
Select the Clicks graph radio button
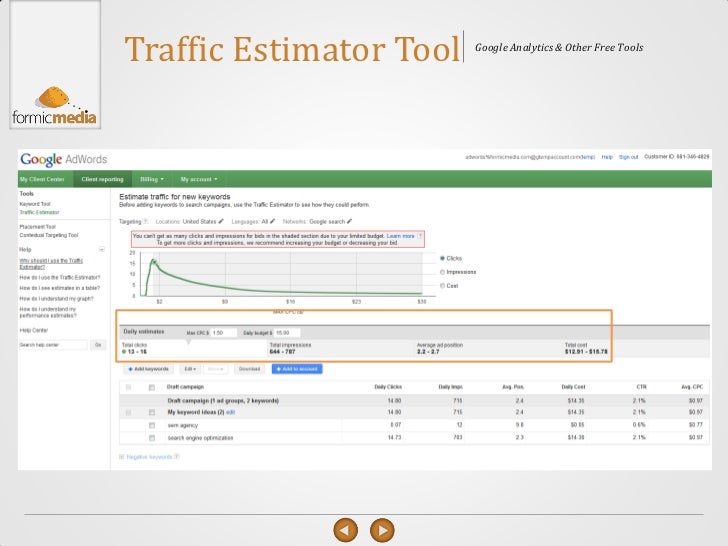442,258
